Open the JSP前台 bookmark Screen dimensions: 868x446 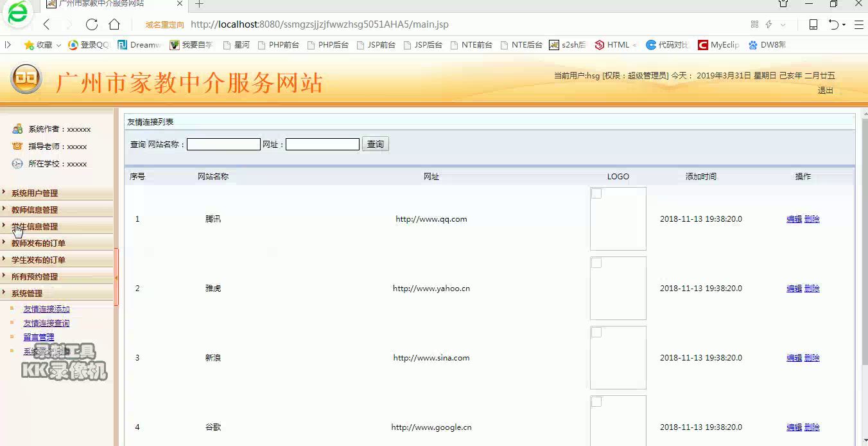click(x=376, y=45)
